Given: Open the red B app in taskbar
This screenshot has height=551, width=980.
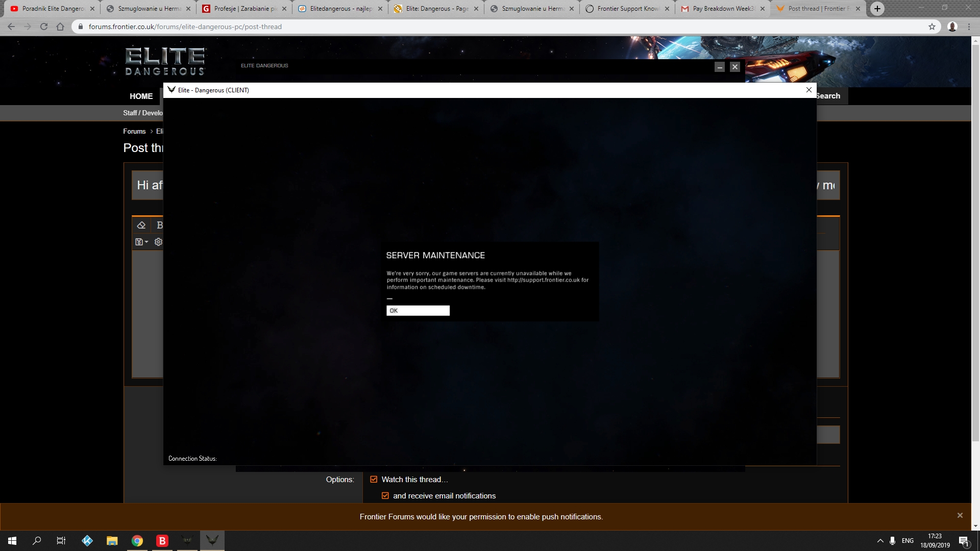Looking at the screenshot, I should point(162,541).
